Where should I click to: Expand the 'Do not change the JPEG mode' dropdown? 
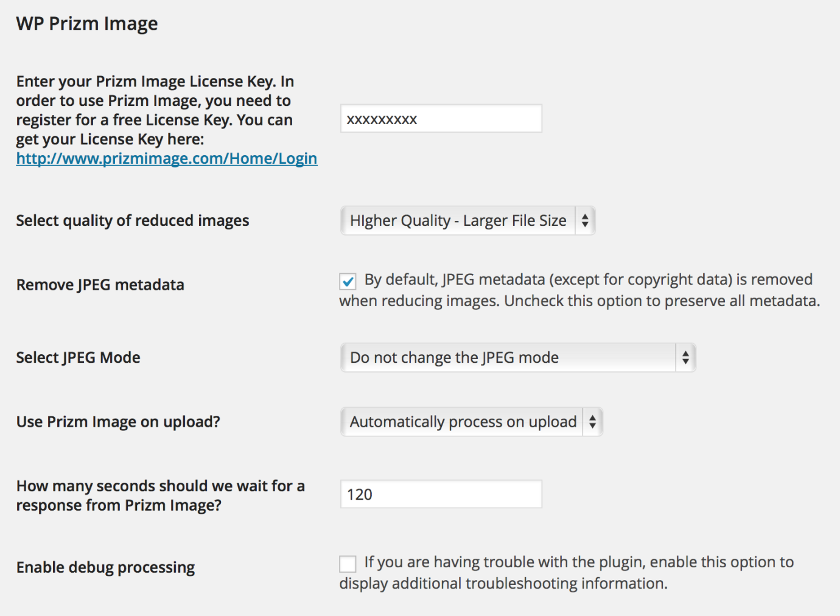pyautogui.click(x=508, y=357)
